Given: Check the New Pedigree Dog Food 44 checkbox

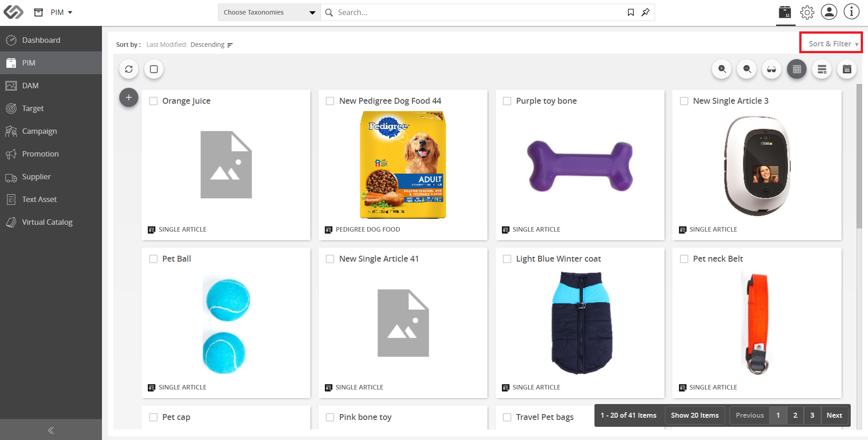Looking at the screenshot, I should (330, 101).
